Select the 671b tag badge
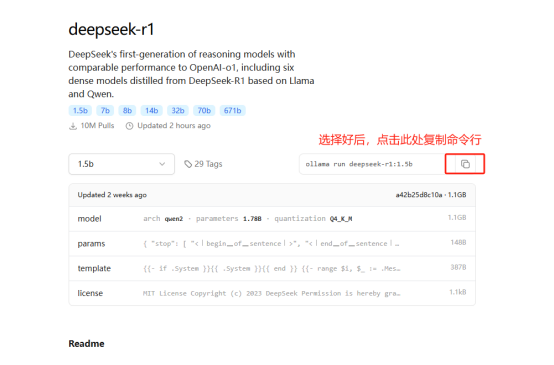554x365 pixels. point(232,111)
